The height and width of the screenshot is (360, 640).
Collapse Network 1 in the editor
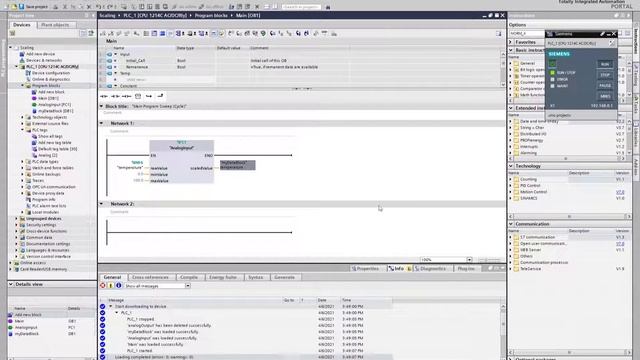click(102, 123)
